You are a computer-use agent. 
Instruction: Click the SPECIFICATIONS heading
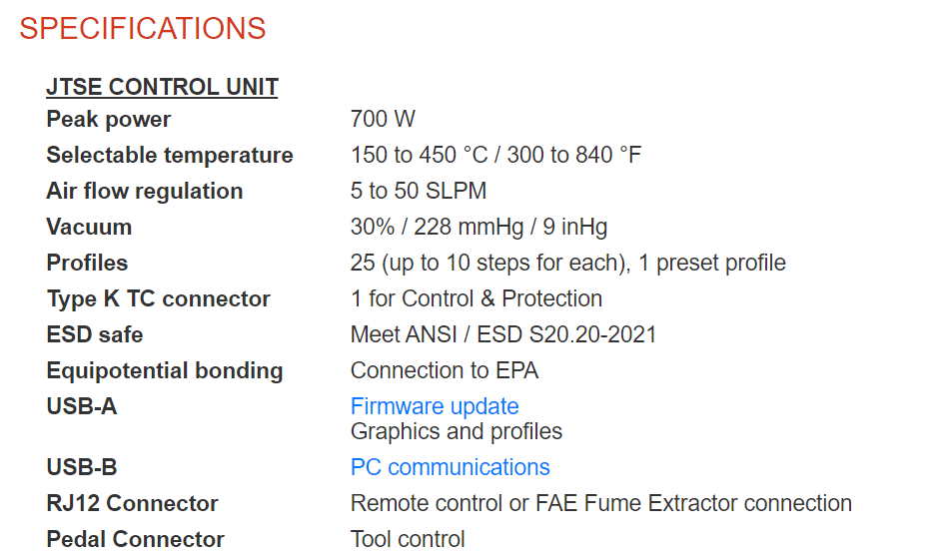pyautogui.click(x=143, y=29)
